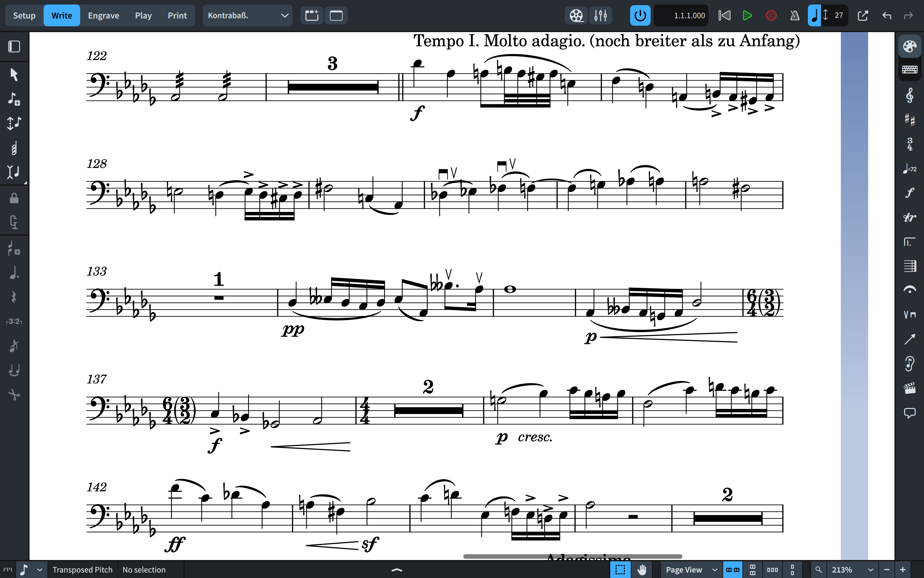Start playback with green play button

pyautogui.click(x=748, y=16)
